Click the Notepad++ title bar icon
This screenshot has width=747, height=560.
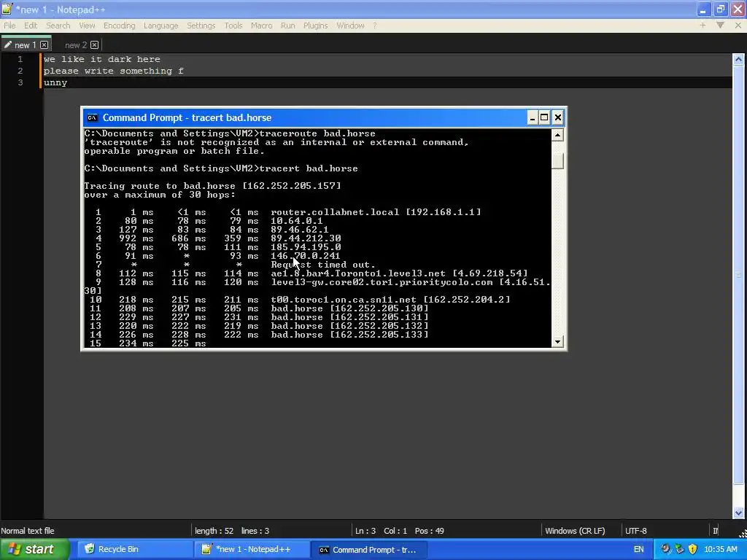(x=7, y=9)
